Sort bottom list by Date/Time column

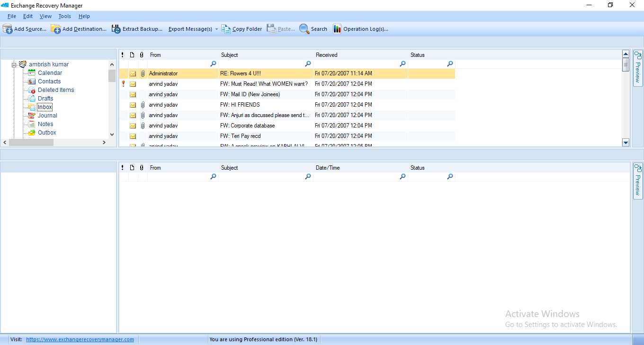pos(360,168)
